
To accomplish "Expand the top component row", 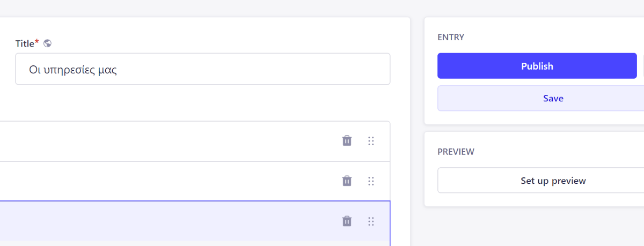I will click(x=161, y=141).
